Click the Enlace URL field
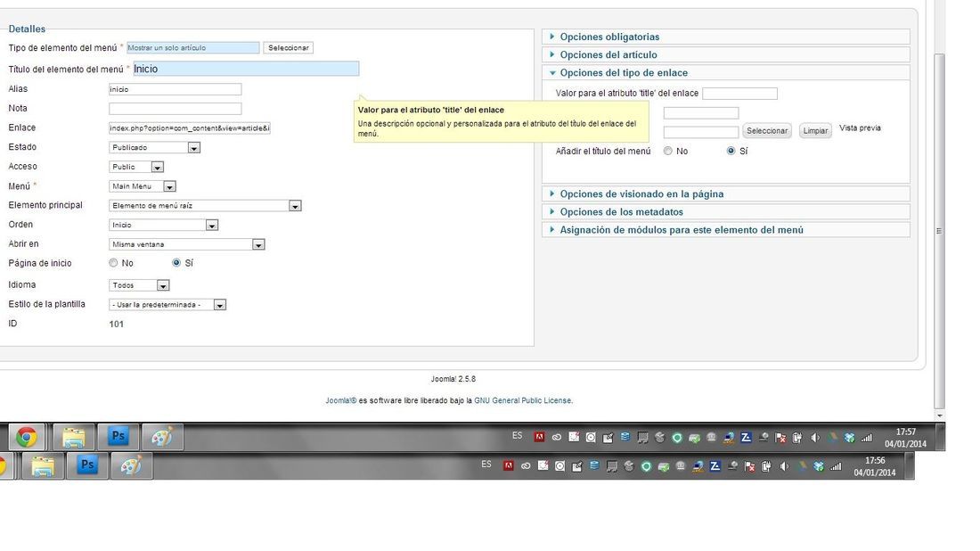 [x=190, y=128]
